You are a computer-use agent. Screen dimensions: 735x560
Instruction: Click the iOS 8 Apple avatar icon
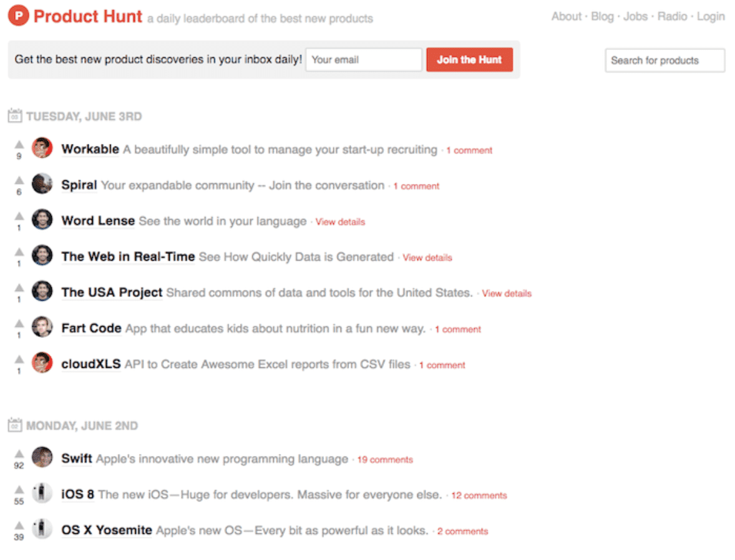point(41,493)
